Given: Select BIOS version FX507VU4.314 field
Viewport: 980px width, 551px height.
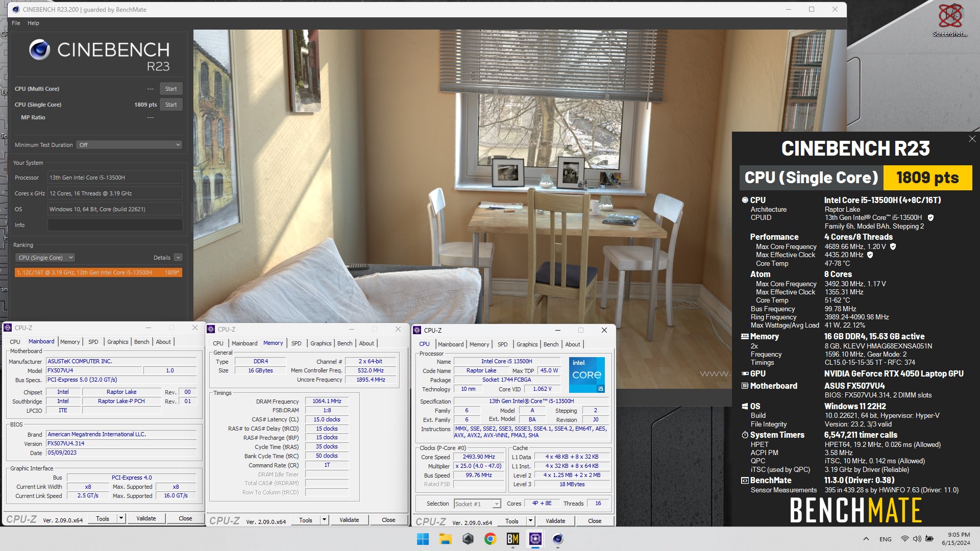Looking at the screenshot, I should pos(121,443).
